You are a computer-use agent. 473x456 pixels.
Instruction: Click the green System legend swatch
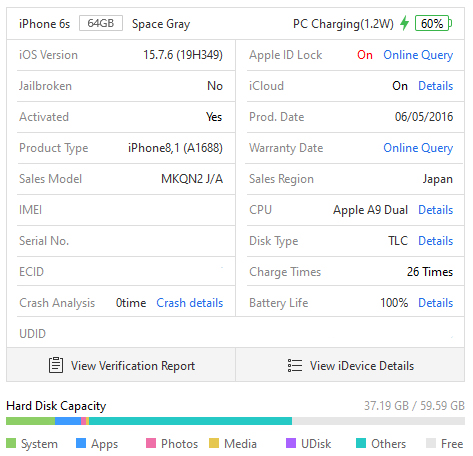[11, 443]
